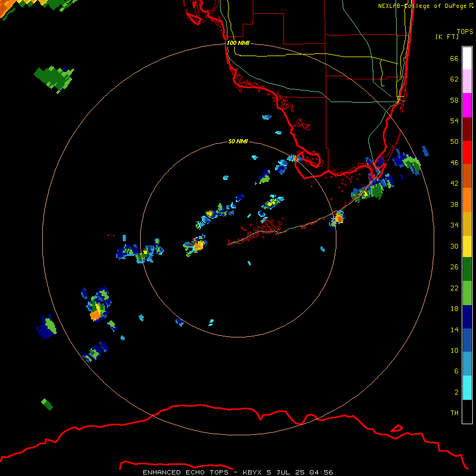This screenshot has height=476, width=476.
Task: Click the 26 legend value
Action: click(x=454, y=267)
